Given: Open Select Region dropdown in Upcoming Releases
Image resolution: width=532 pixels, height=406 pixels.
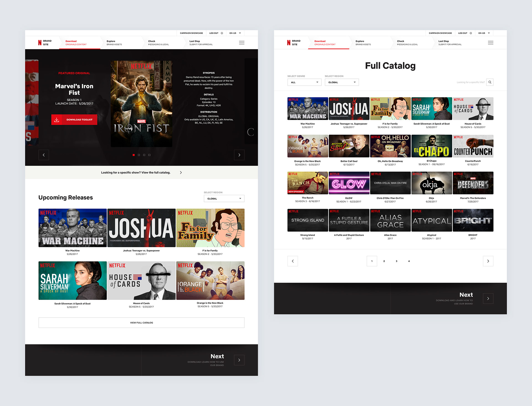Looking at the screenshot, I should point(224,199).
